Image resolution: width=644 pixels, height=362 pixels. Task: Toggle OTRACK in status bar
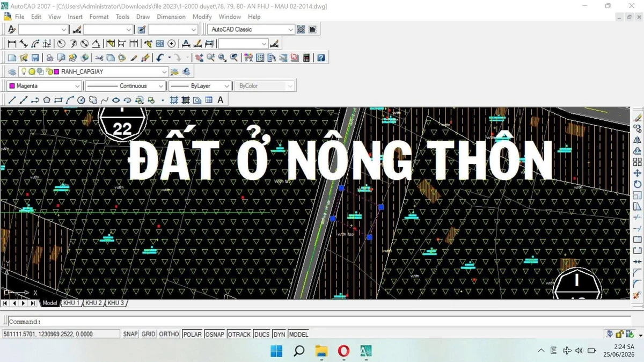(239, 334)
